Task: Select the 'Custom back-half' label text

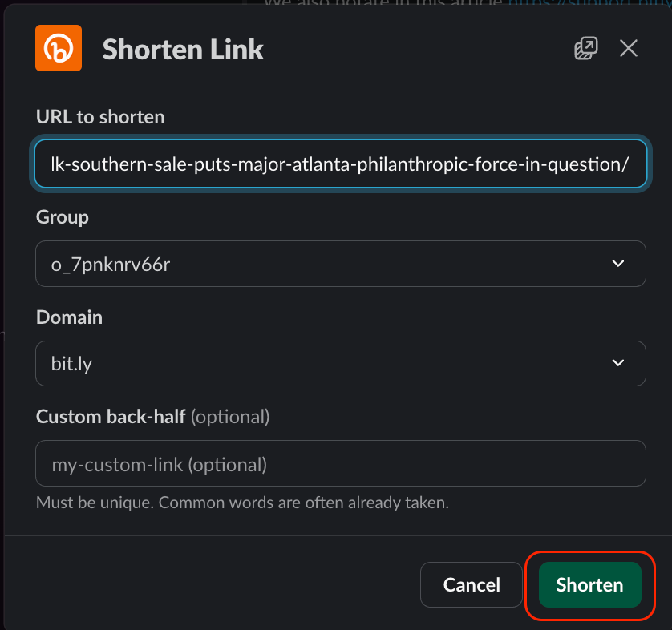Action: [111, 417]
